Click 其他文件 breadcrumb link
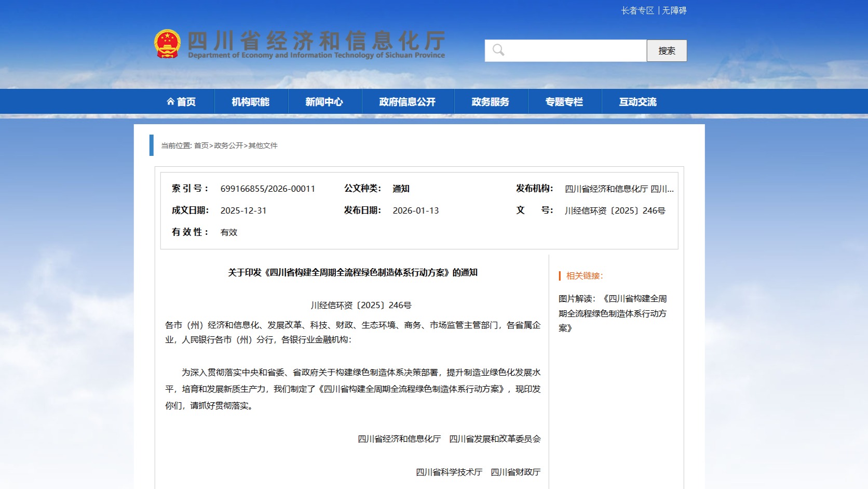 click(263, 146)
